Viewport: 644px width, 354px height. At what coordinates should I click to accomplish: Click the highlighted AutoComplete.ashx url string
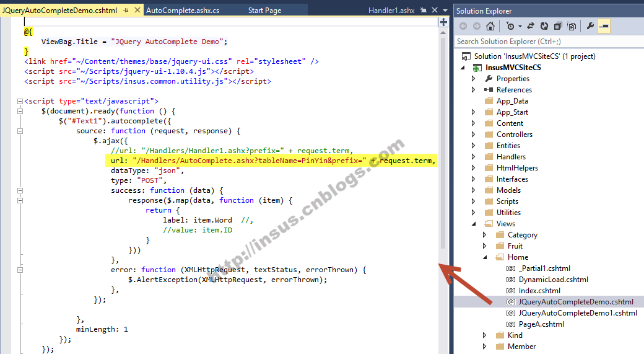click(x=250, y=161)
